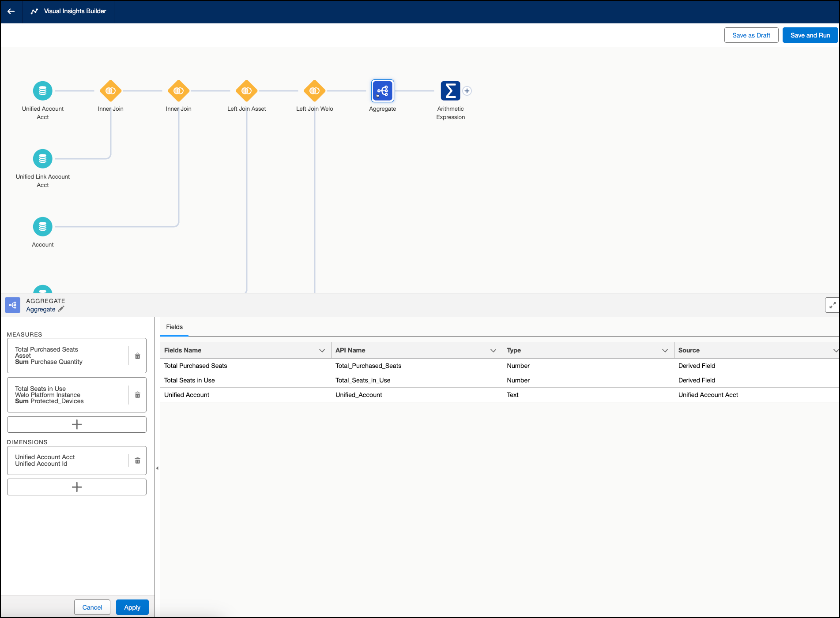Screen dimensions: 840x618
Task: Switch to the Fields tab
Action: pyautogui.click(x=174, y=327)
